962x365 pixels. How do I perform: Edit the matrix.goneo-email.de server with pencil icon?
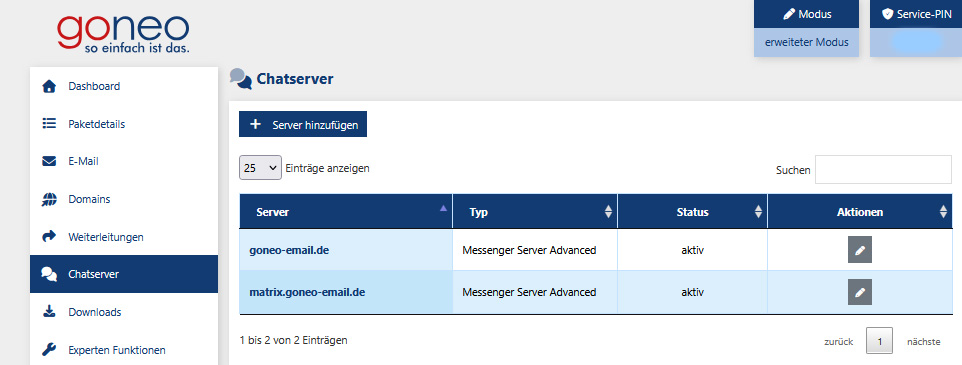[x=860, y=292]
